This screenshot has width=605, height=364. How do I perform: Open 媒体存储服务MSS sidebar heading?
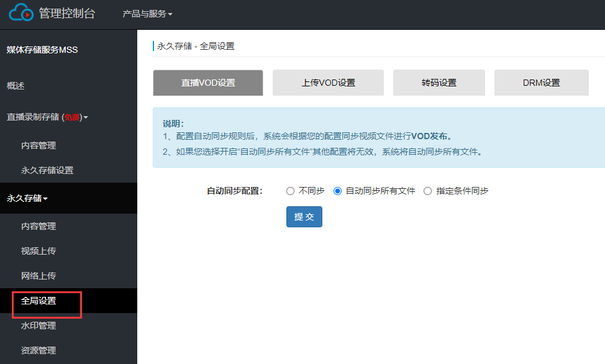point(42,50)
